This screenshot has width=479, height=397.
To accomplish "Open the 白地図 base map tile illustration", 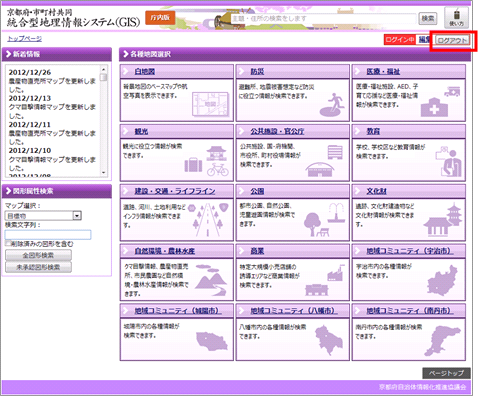I will coord(211,104).
